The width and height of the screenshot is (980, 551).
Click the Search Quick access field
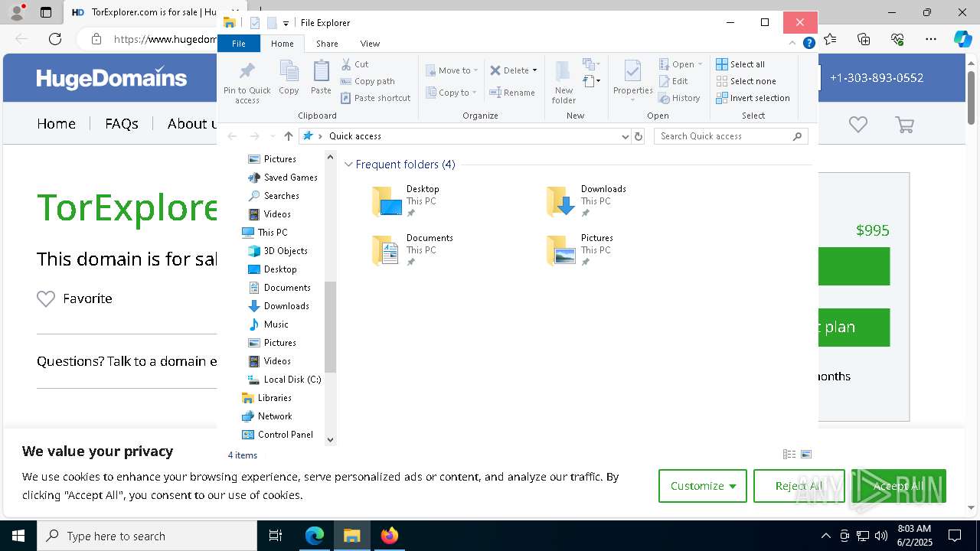point(730,136)
